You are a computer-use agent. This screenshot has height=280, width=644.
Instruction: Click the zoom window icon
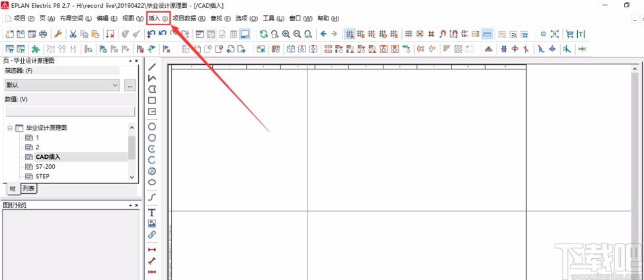(275, 34)
